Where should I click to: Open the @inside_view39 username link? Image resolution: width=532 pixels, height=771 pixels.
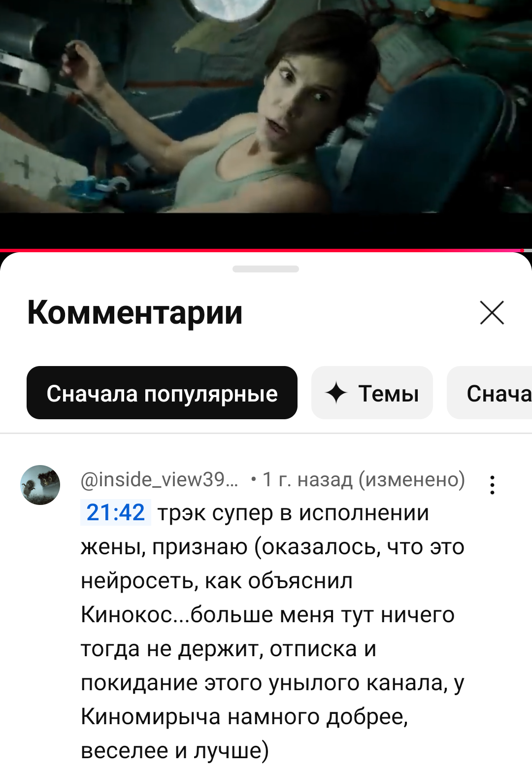tap(160, 479)
